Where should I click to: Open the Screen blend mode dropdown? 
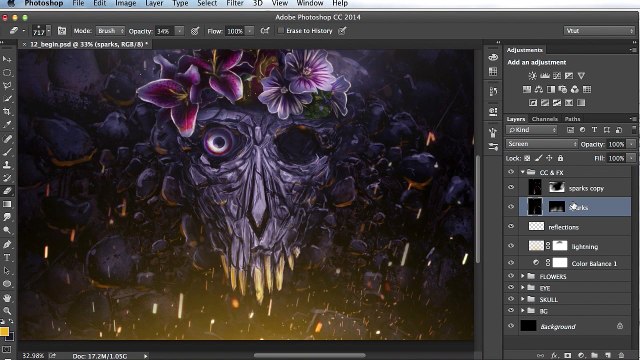542,144
